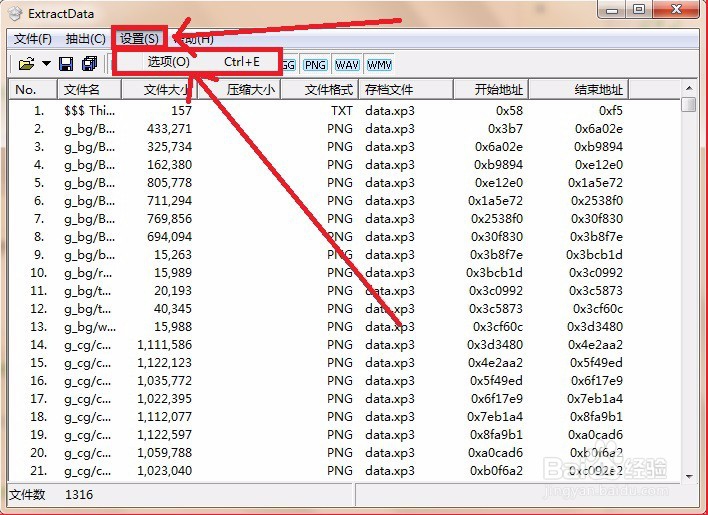Click PNG format cell in row 19
Image resolution: width=708 pixels, height=515 pixels.
click(340, 435)
